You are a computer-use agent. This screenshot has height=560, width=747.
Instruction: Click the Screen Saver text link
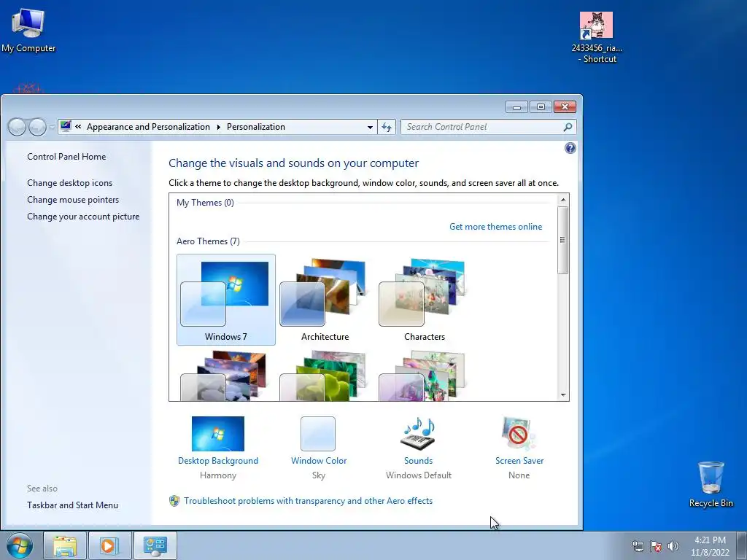coord(519,461)
